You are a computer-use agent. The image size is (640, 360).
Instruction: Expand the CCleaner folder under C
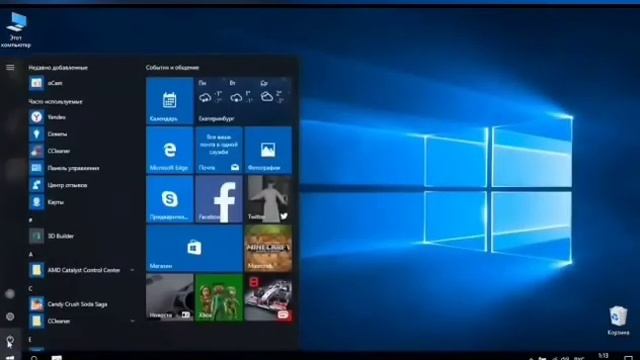pyautogui.click(x=132, y=321)
